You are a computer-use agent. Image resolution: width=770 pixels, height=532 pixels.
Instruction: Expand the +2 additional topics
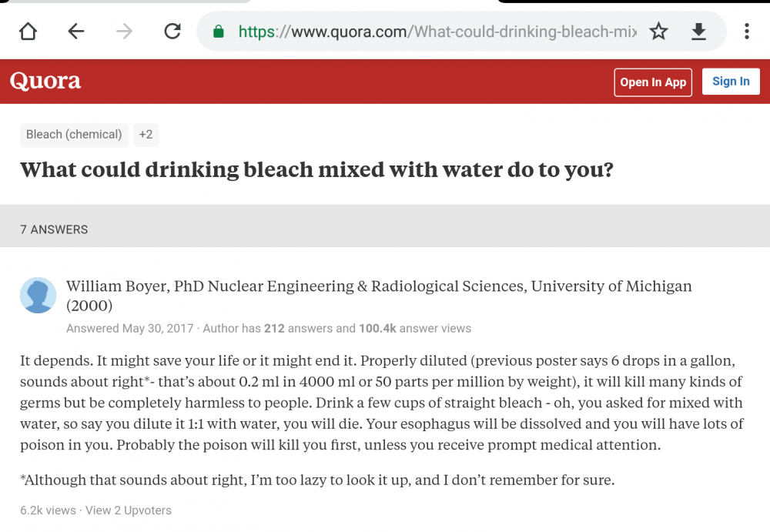(146, 135)
